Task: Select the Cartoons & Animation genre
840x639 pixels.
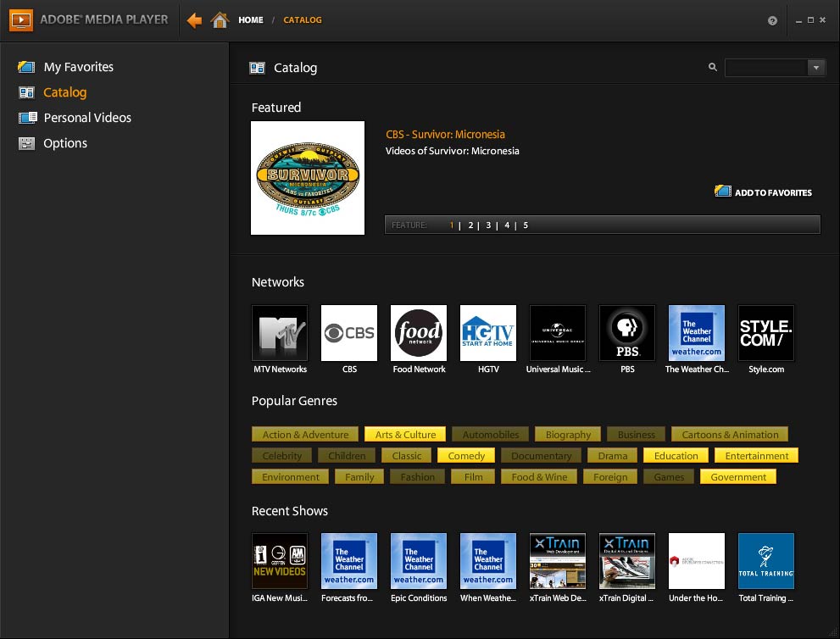Action: tap(730, 435)
